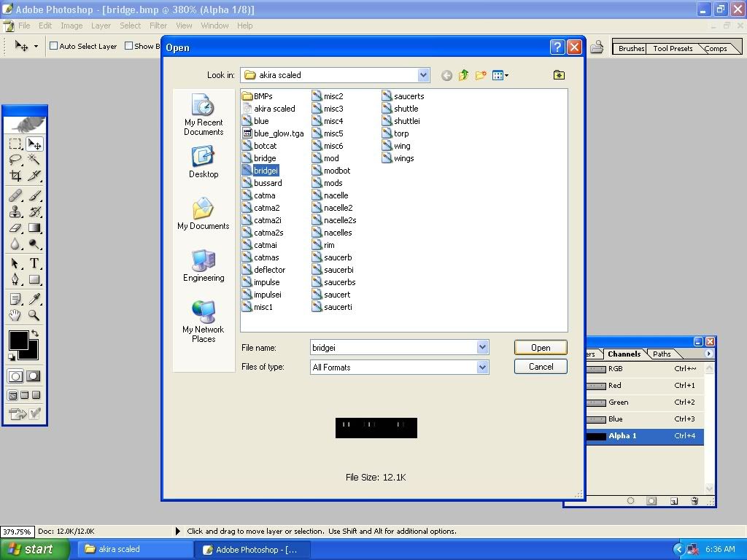Open the File name dropdown list

482,348
